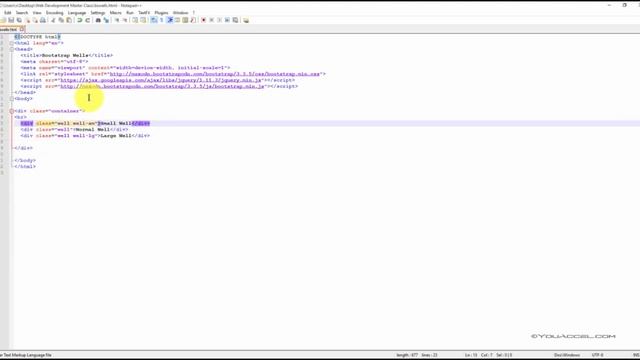The height and width of the screenshot is (360, 640).
Task: Click the bootstrap.min.js script URL
Action: [162, 86]
